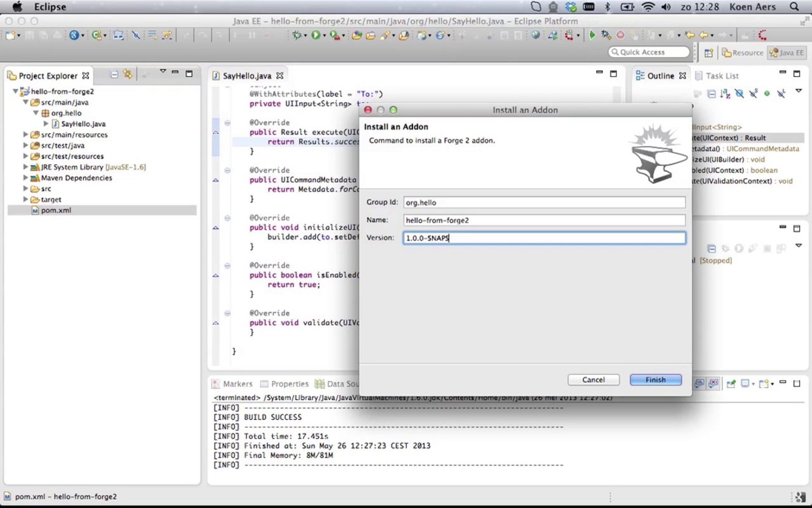Maximize the editor area
This screenshot has height=508, width=812.
click(613, 74)
